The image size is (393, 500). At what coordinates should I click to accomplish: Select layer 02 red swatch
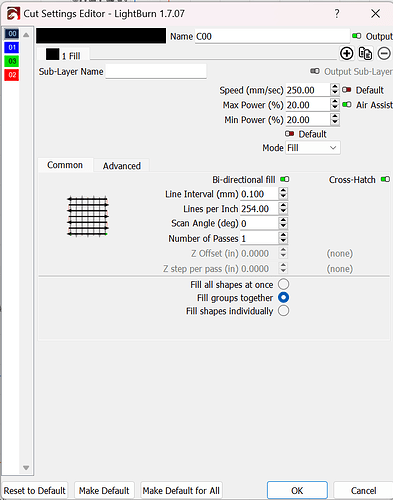pos(12,75)
